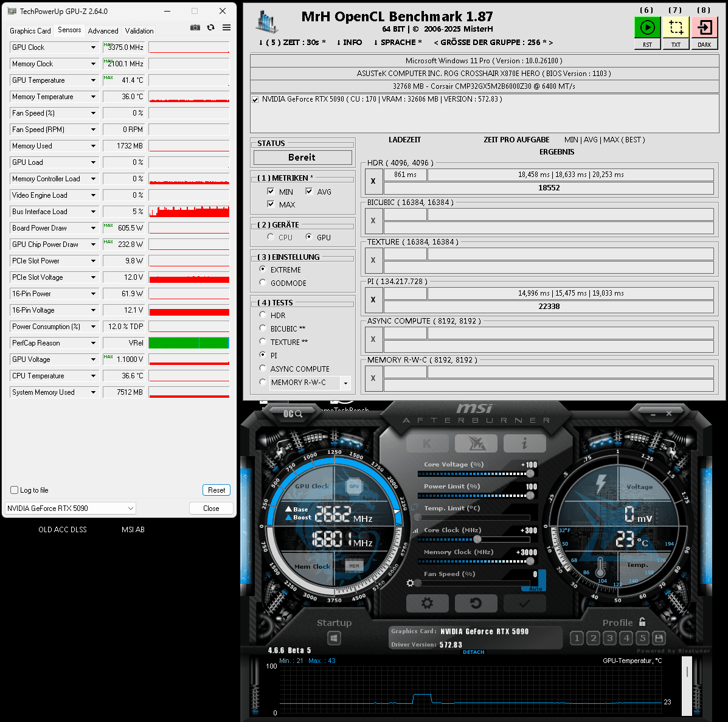This screenshot has height=722, width=728.
Task: Select CPU device radio button
Action: [271, 237]
